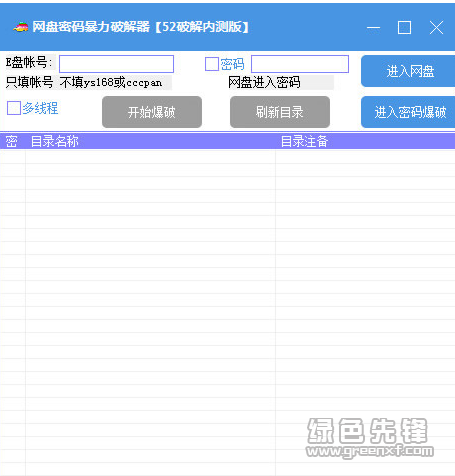This screenshot has height=476, width=455.
Task: Click the 只填帐号 不填ys168或cccpan hint text
Action: tap(84, 82)
